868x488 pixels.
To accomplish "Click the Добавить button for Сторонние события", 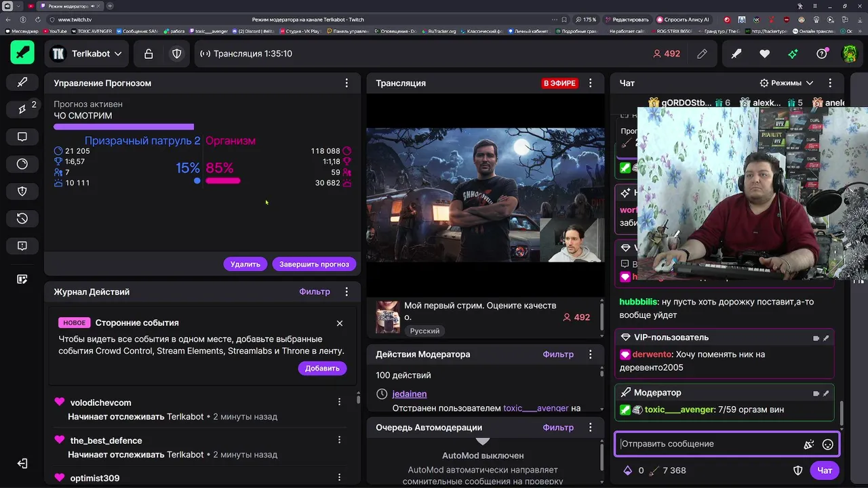I will (x=322, y=368).
